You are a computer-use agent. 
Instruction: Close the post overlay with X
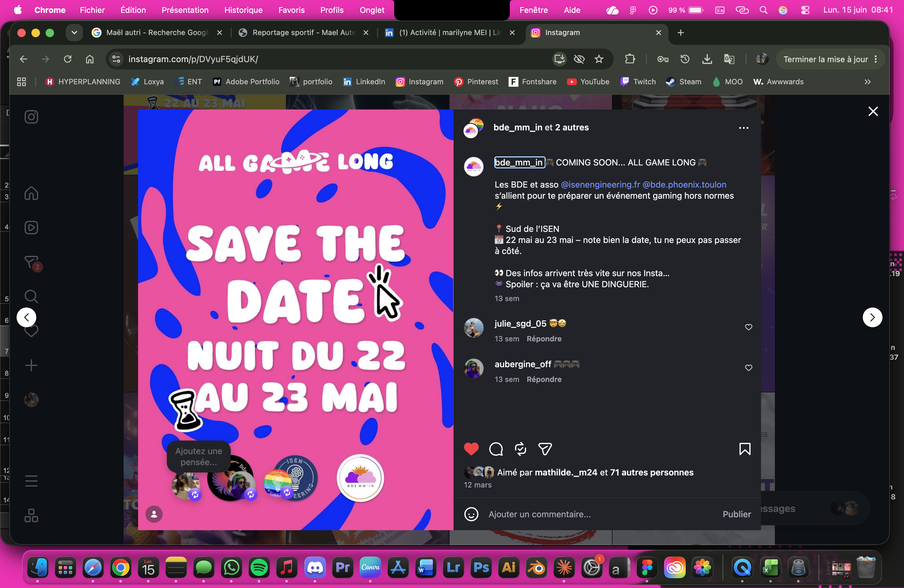tap(873, 111)
